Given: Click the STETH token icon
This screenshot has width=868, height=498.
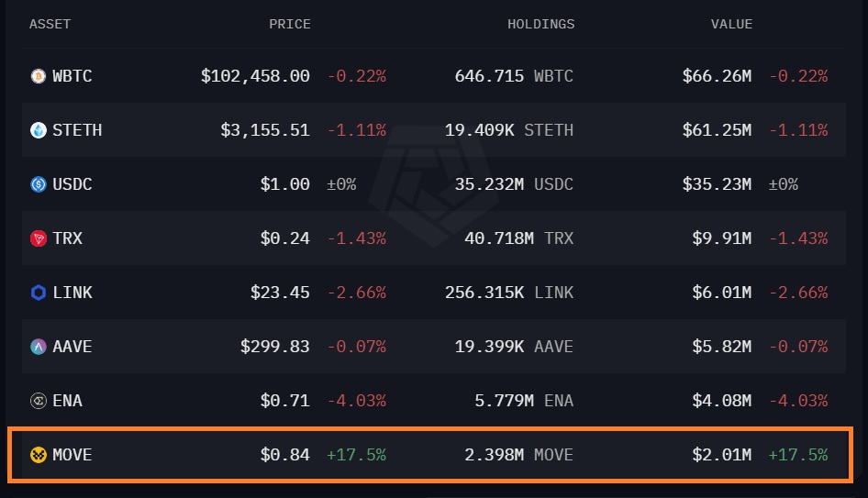Looking at the screenshot, I should coord(39,130).
